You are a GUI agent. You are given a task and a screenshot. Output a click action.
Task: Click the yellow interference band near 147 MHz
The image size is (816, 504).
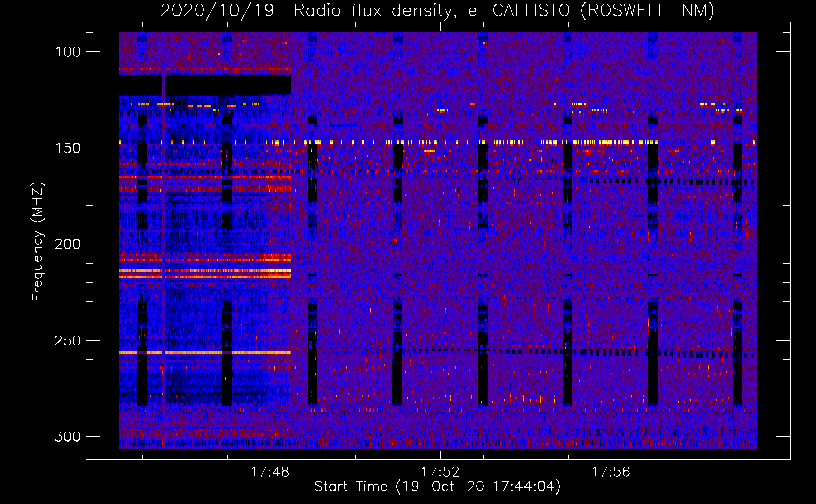[437, 142]
